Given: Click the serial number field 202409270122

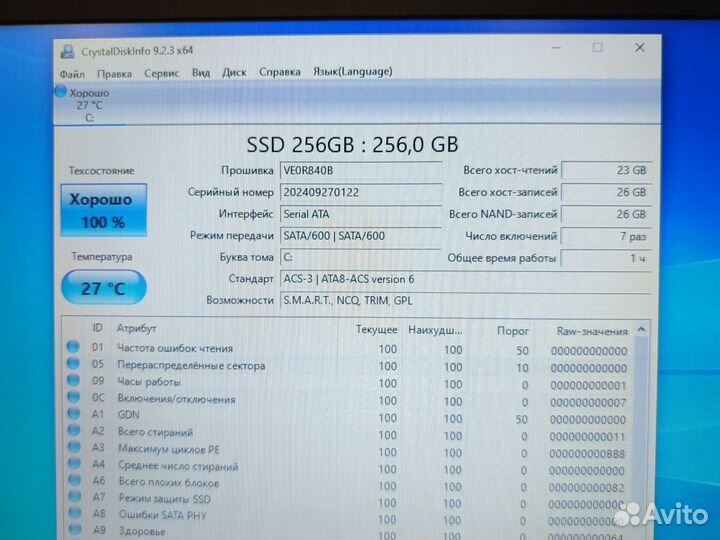Looking at the screenshot, I should click(361, 192).
